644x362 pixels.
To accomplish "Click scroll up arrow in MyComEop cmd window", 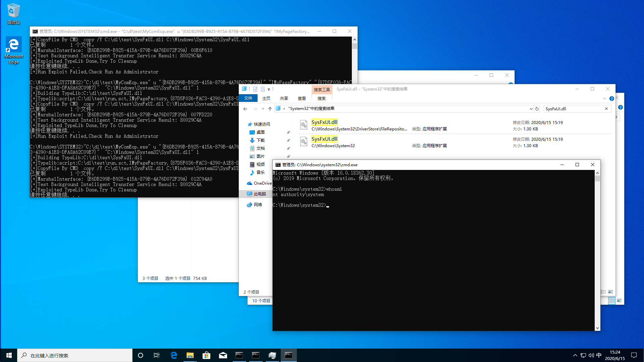I will point(355,40).
